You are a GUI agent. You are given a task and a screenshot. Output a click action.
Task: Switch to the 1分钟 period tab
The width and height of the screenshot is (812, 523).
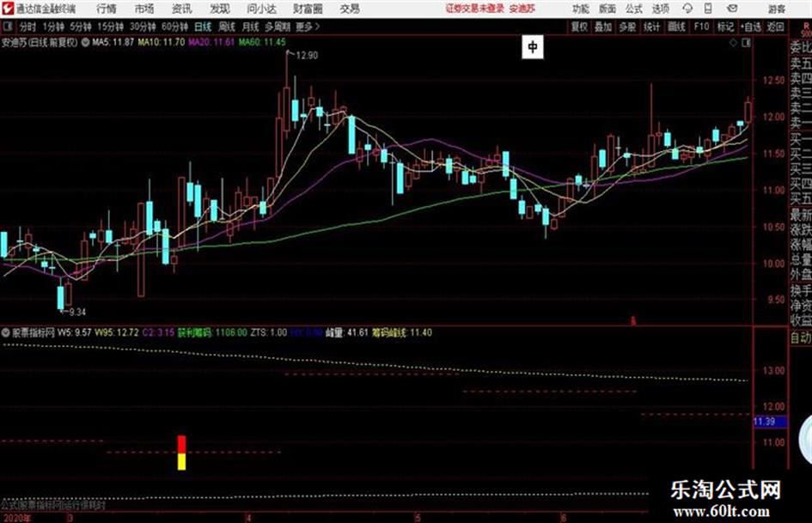53,27
